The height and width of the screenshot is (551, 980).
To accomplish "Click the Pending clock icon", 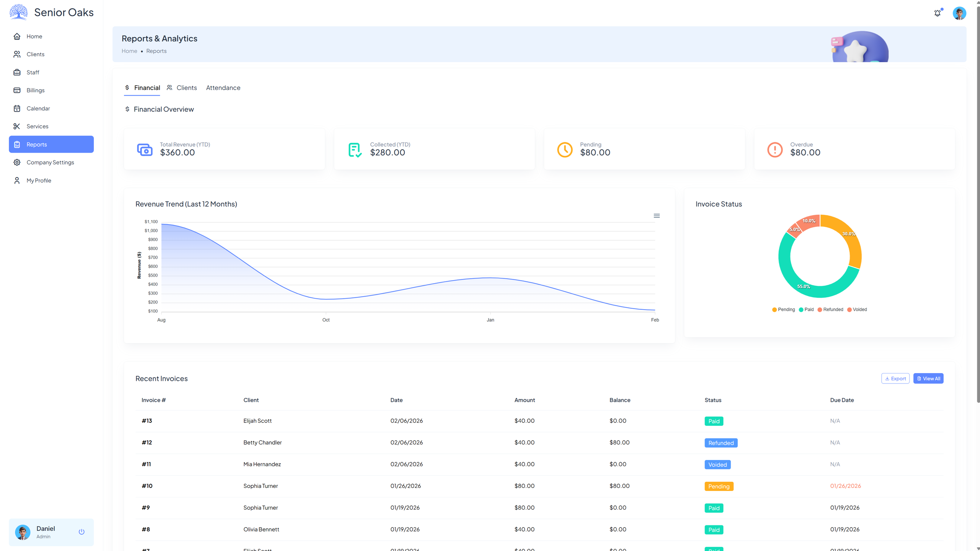I will [565, 150].
